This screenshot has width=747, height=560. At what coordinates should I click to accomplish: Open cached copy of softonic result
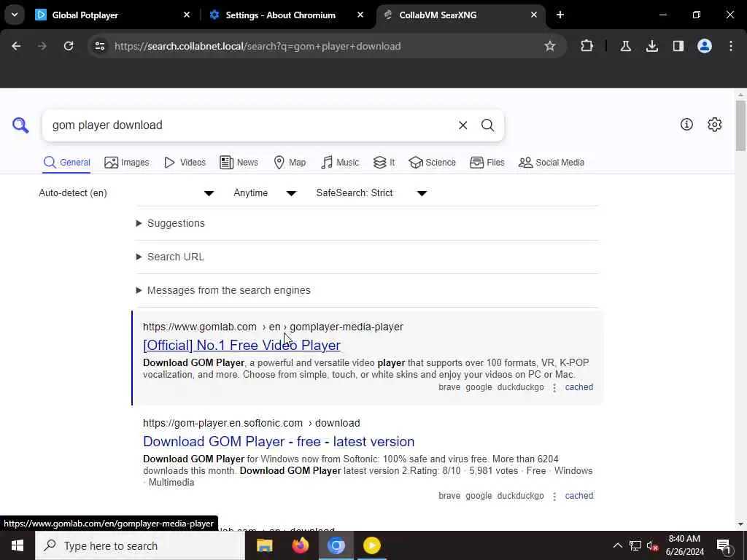click(x=578, y=496)
